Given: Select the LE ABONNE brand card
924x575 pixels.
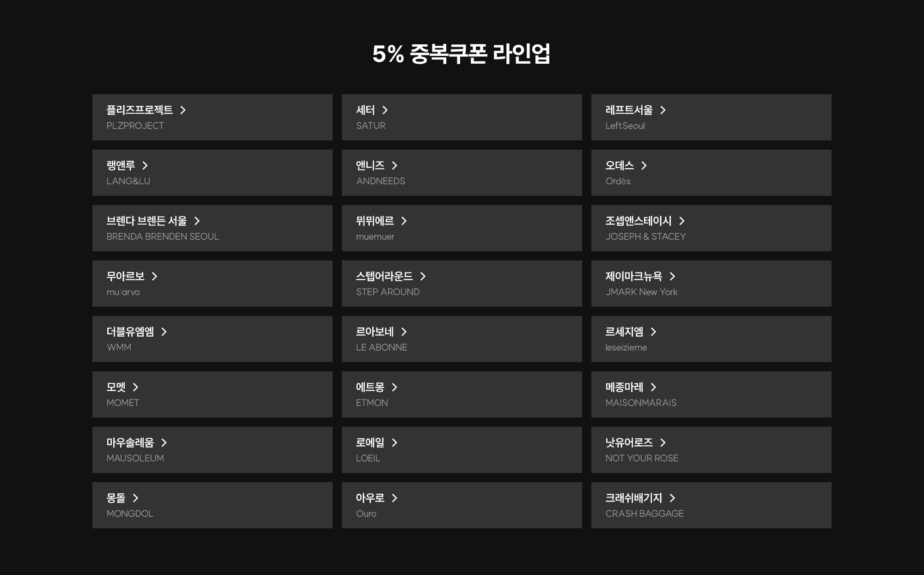Looking at the screenshot, I should coord(462,339).
